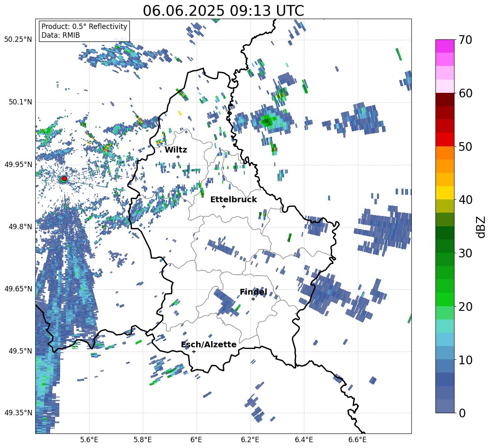Click the magenta swatch atop the colorbar
Viewport: 491px width, 448px height.
click(x=445, y=46)
